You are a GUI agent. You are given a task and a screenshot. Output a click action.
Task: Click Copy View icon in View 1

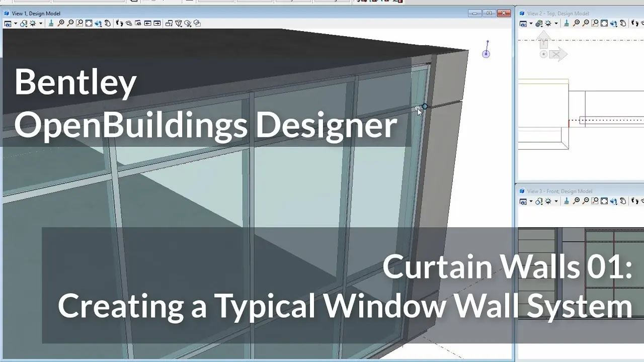point(169,23)
